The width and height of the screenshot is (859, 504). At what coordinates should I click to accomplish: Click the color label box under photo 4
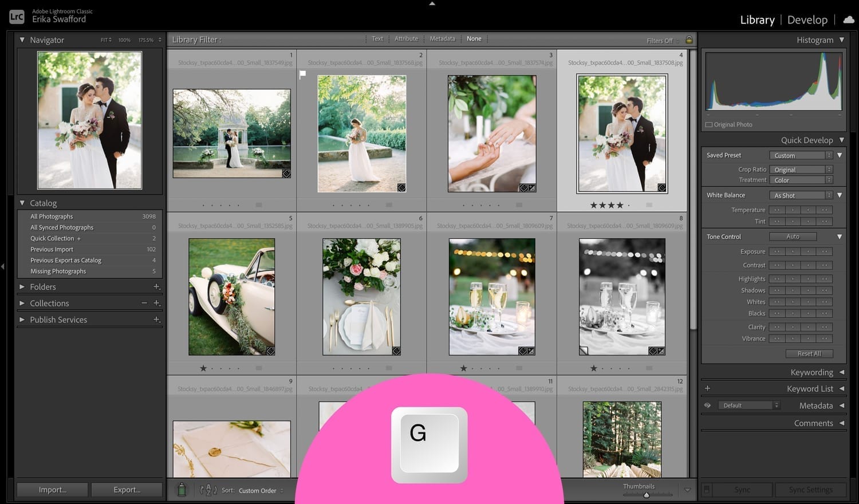(x=649, y=205)
